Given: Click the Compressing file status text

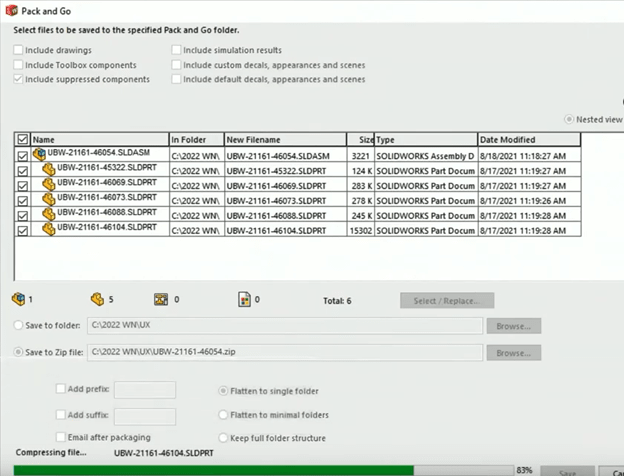Looking at the screenshot, I should [x=51, y=453].
